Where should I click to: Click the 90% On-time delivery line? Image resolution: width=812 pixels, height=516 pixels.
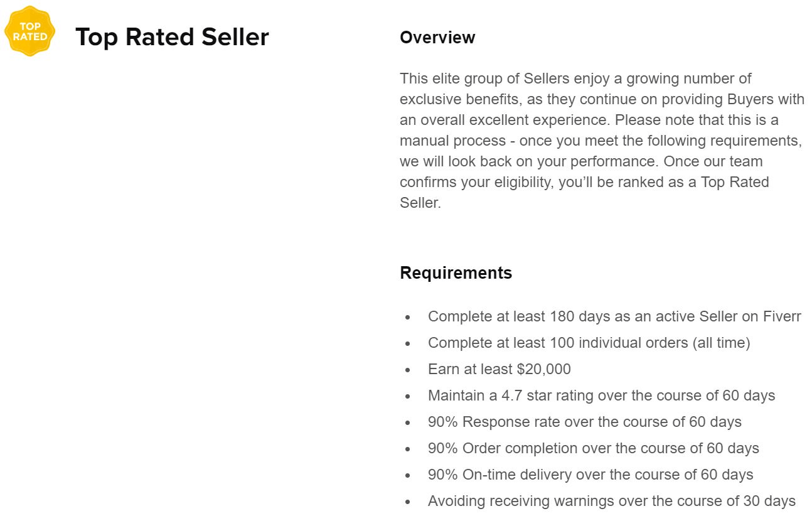point(590,475)
